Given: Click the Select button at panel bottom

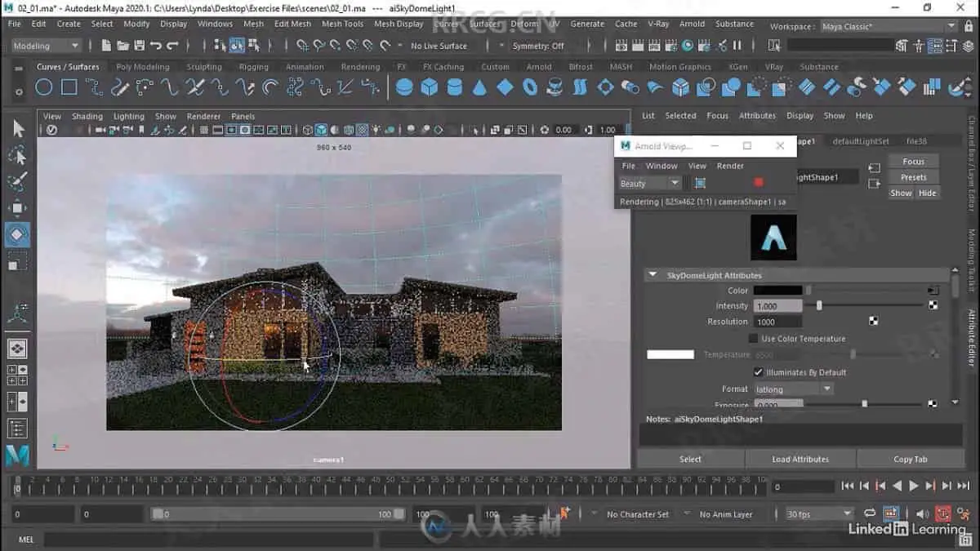Looking at the screenshot, I should [690, 459].
